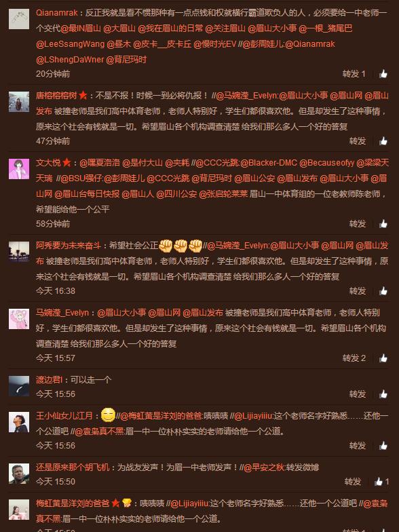Repost 文大悦's comment posted 58分钟前

pos(357,224)
